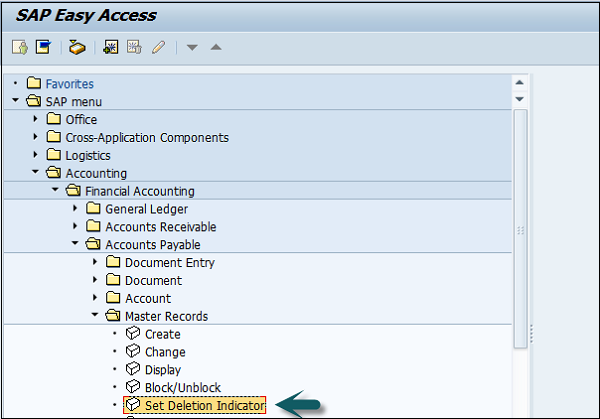Click the Delete Favorites toolbar icon

pos(134,47)
